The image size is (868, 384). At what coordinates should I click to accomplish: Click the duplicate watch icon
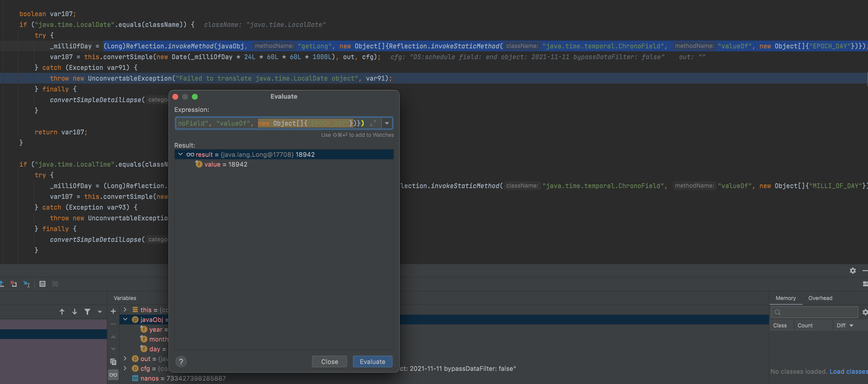point(113,362)
